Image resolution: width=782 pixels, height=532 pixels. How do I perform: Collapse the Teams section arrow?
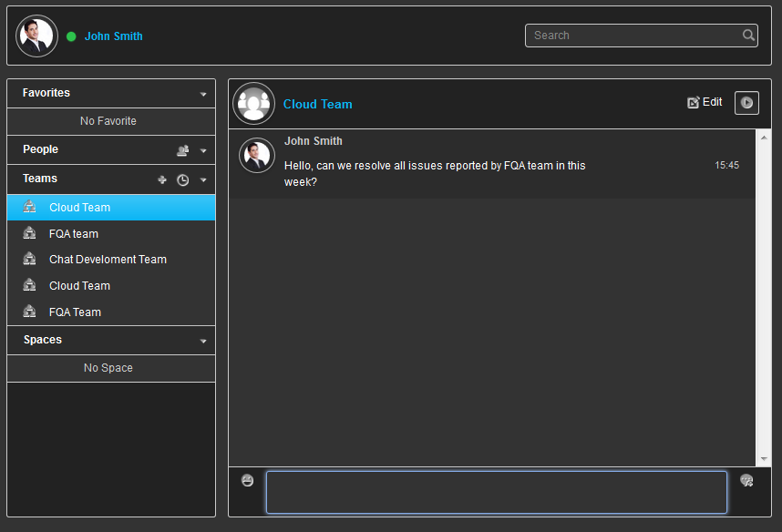203,180
